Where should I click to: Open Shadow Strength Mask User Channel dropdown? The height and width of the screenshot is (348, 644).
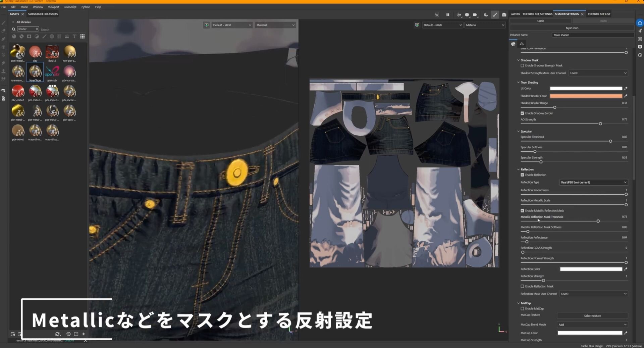[x=598, y=73]
